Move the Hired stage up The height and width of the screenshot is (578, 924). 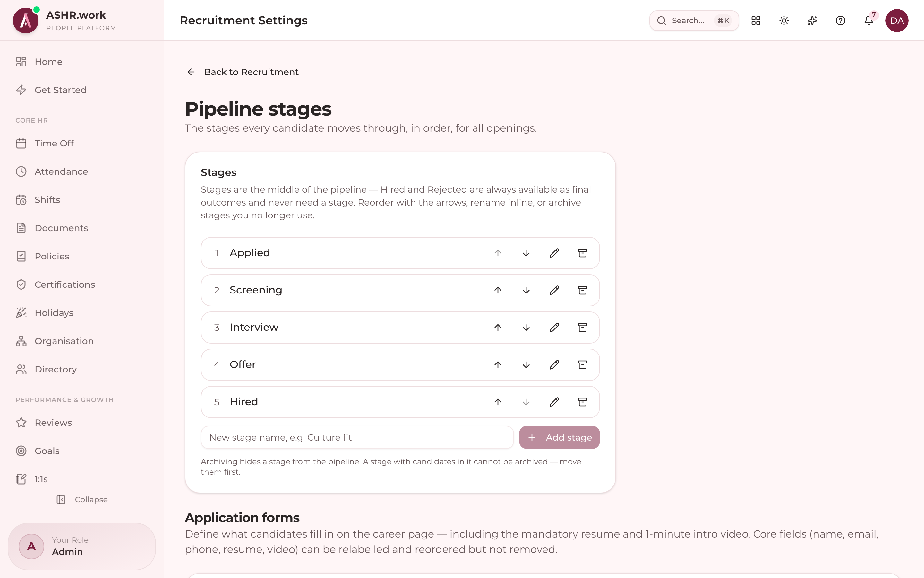[498, 402]
